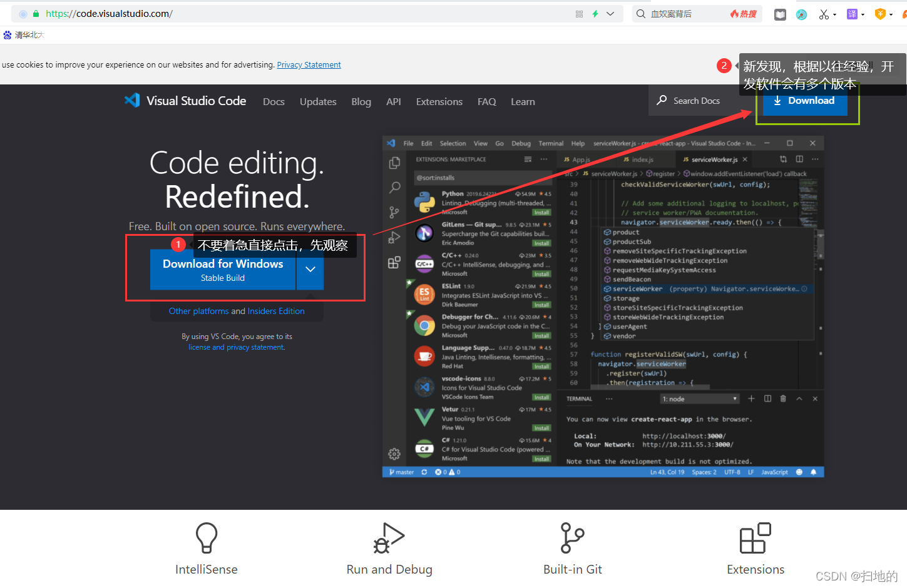
Task: Click the scissors screenshot extension icon
Action: [x=824, y=14]
